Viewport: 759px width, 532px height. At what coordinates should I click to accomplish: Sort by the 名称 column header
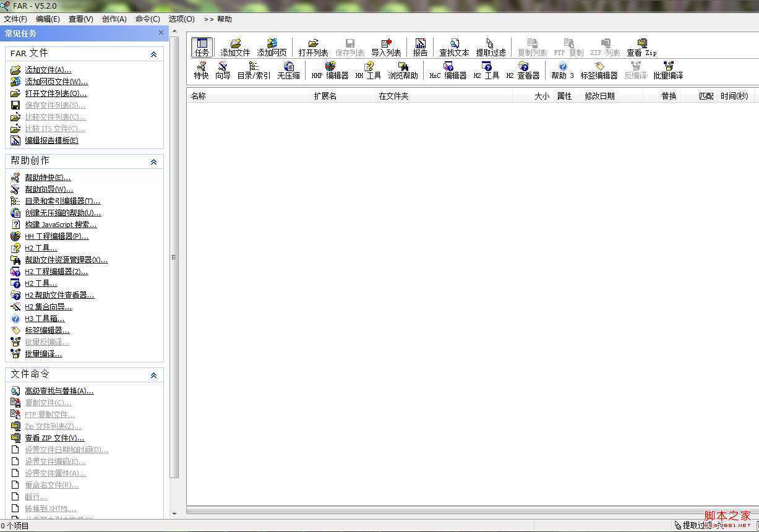click(x=248, y=96)
